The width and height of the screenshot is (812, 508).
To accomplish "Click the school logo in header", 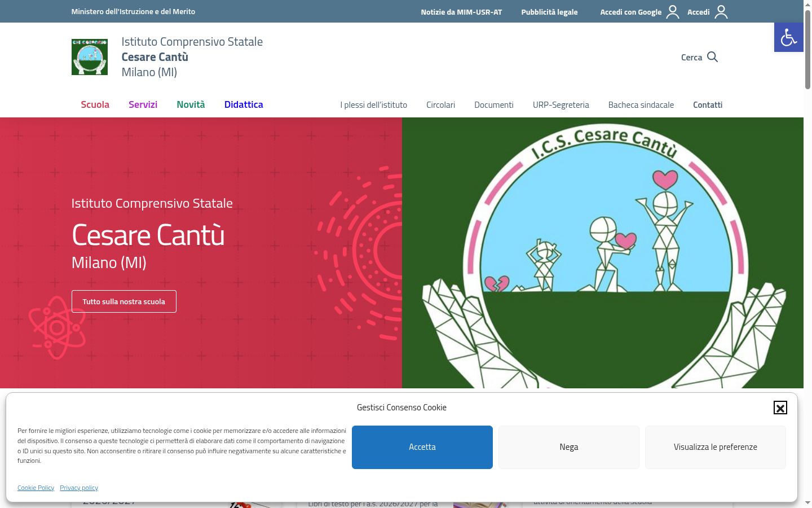I will pyautogui.click(x=90, y=57).
